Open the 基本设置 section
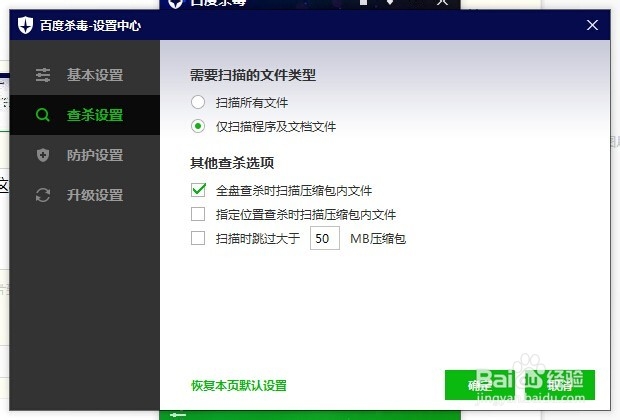The height and width of the screenshot is (420, 620). click(85, 75)
